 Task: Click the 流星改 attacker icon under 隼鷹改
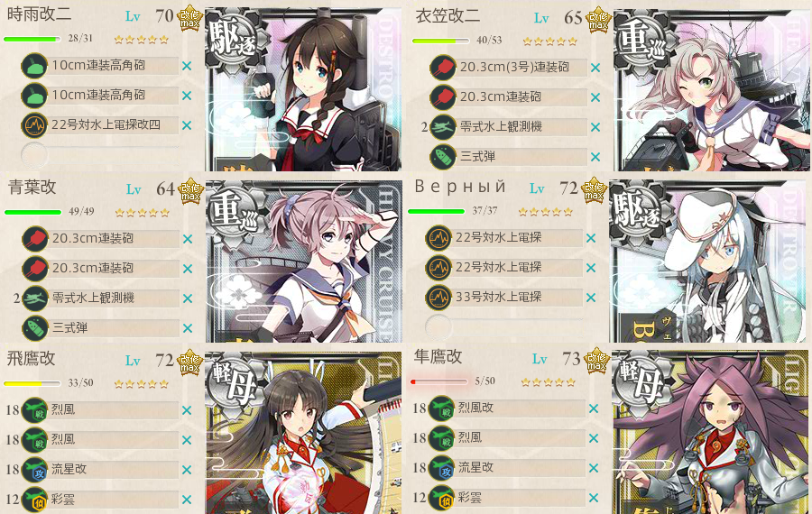tap(442, 467)
